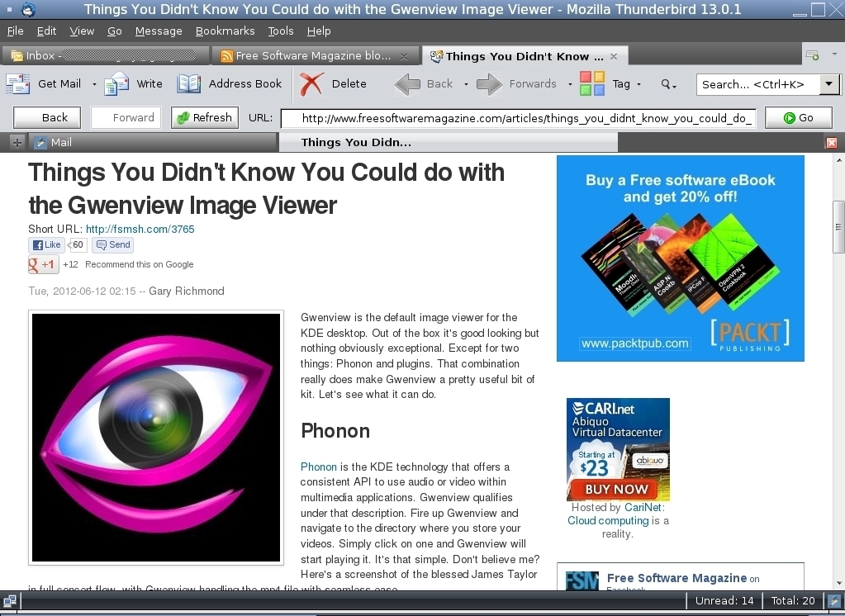This screenshot has width=845, height=616.
Task: Open the View menu
Action: click(82, 31)
